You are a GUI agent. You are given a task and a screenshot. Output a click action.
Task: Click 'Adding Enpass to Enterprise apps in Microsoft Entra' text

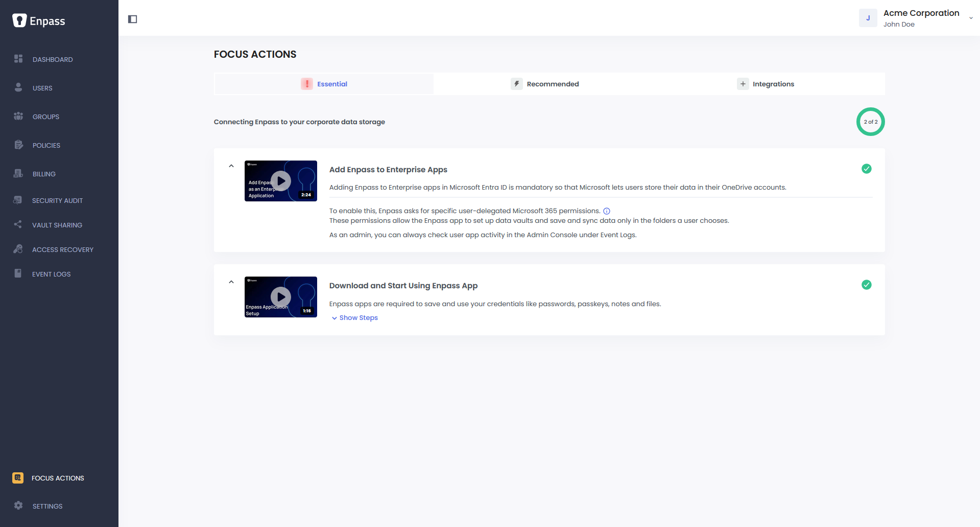point(558,188)
